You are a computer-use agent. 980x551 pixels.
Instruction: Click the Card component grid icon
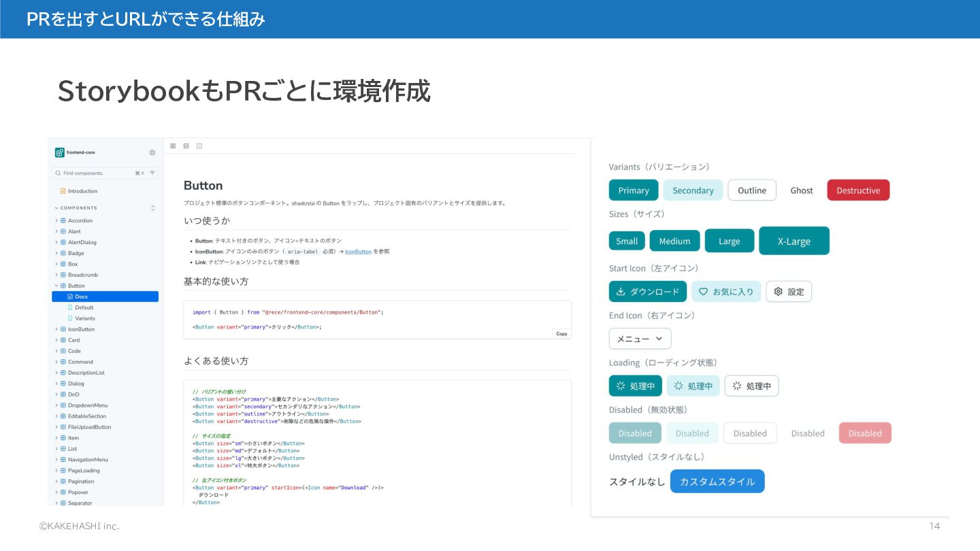click(63, 340)
